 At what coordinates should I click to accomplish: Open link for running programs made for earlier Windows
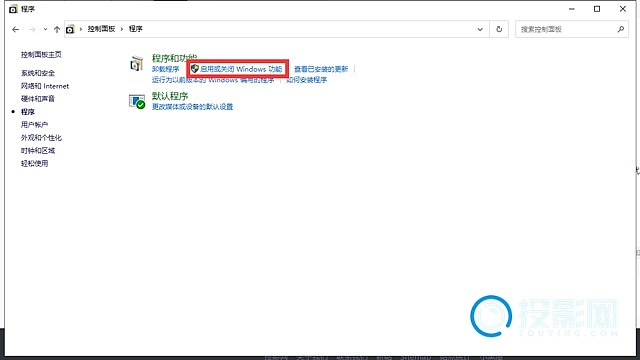click(213, 80)
